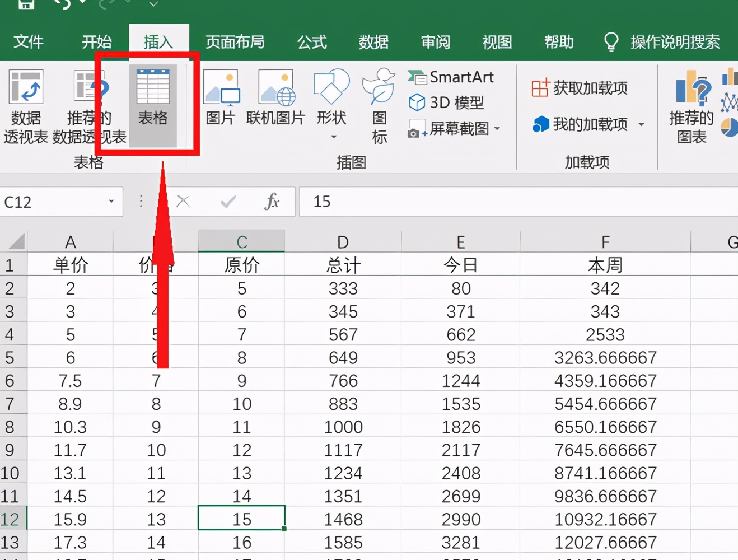Select column D header
Viewport: 738px width, 560px height.
click(343, 242)
